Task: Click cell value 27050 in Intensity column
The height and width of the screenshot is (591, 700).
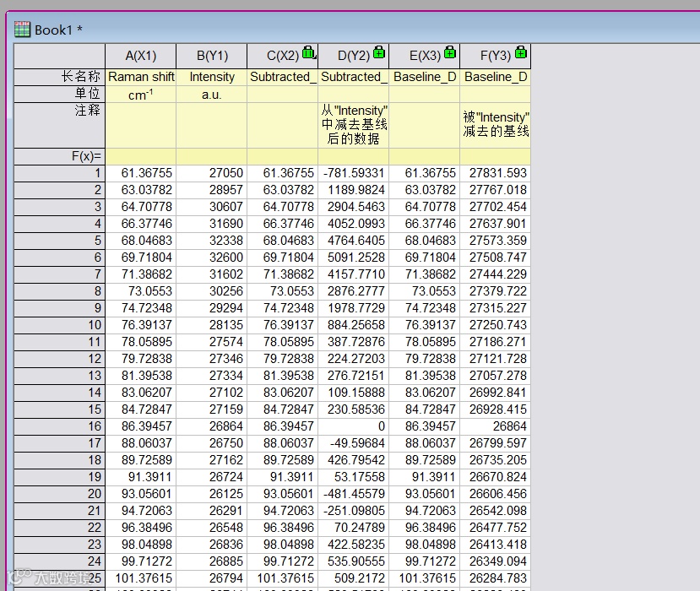Action: [212, 173]
